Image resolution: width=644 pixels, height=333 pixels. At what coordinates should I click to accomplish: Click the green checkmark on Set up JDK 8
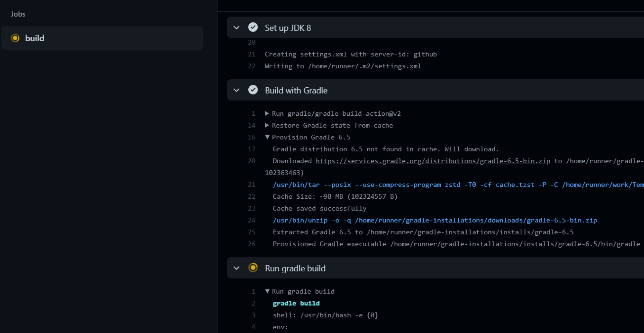[x=253, y=27]
